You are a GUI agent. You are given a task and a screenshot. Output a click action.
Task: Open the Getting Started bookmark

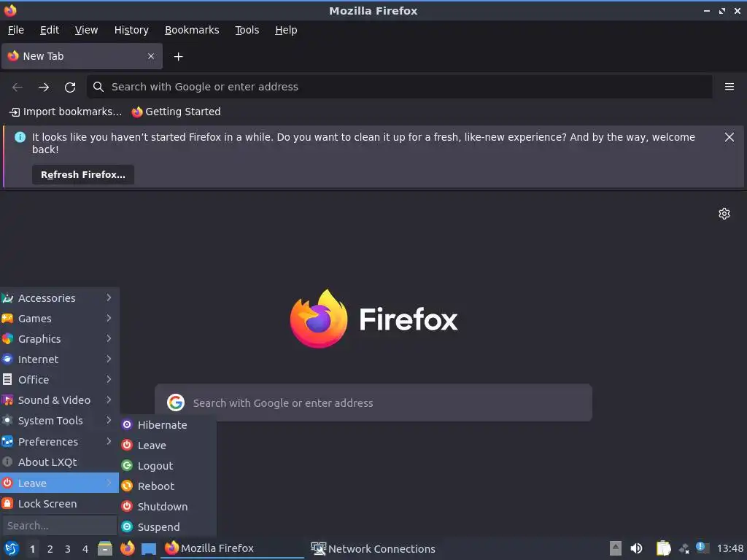[x=177, y=112]
